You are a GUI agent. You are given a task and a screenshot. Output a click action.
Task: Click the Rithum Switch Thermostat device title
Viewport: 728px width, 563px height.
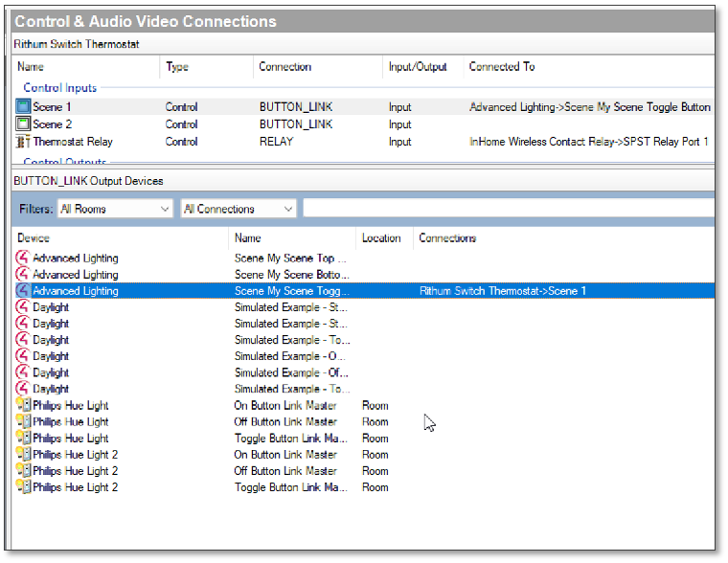pos(76,44)
